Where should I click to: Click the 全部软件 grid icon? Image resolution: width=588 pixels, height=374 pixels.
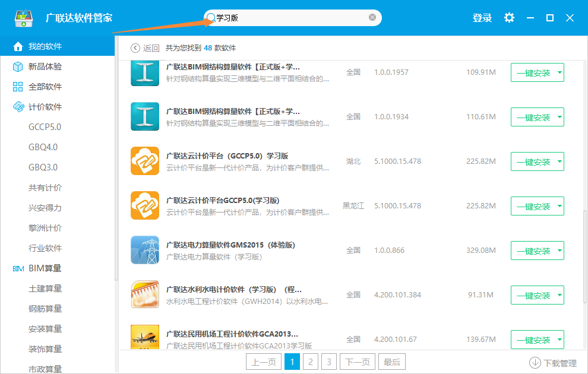point(18,87)
